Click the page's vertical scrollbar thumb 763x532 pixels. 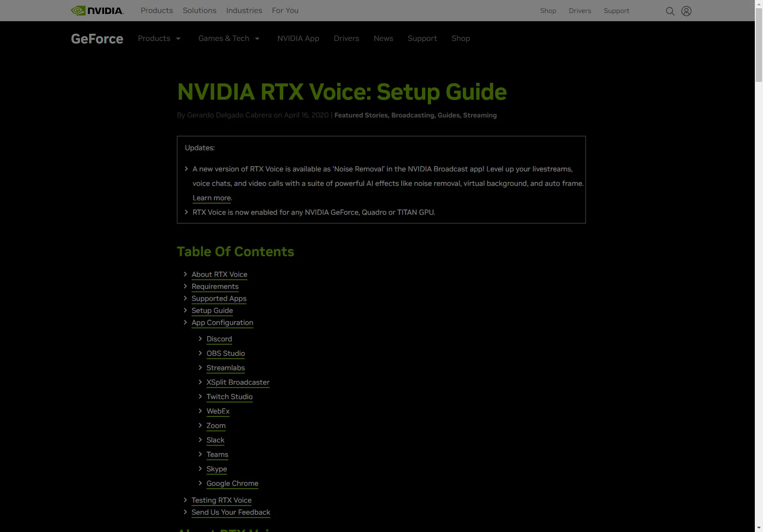759,45
